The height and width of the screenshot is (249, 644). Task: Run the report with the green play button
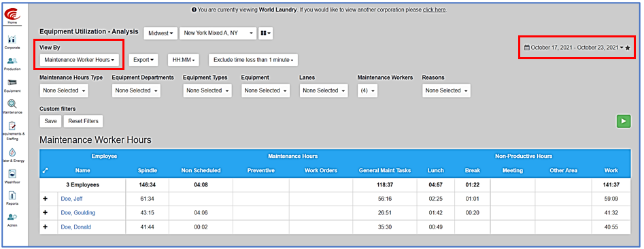tap(624, 121)
